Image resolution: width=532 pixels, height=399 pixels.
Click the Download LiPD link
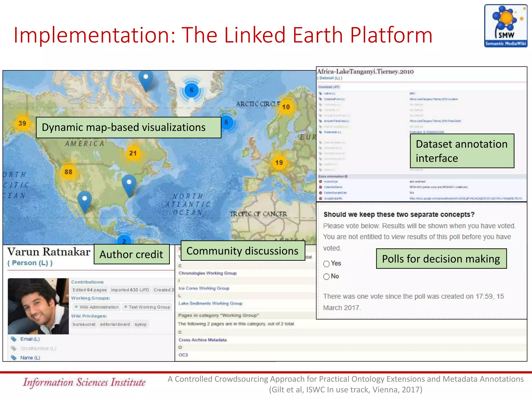click(x=329, y=87)
